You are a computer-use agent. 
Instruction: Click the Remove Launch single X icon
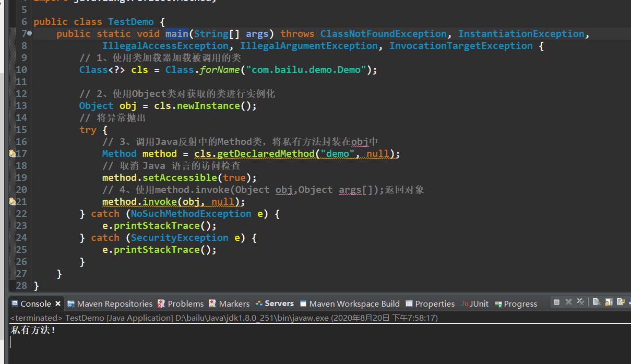pos(568,302)
